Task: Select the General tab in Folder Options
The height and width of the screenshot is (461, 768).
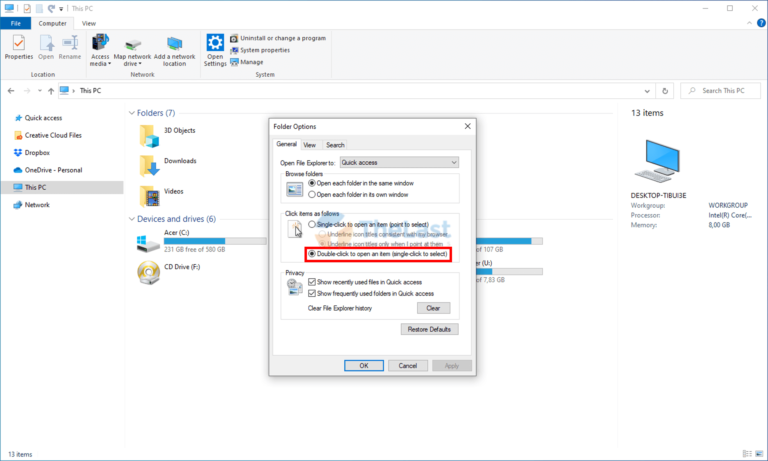Action: [287, 144]
